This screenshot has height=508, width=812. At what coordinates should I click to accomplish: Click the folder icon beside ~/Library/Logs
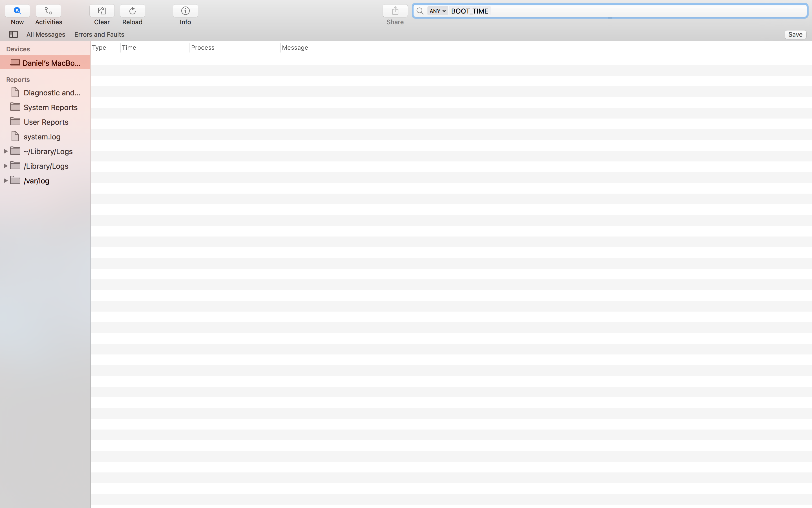15,151
